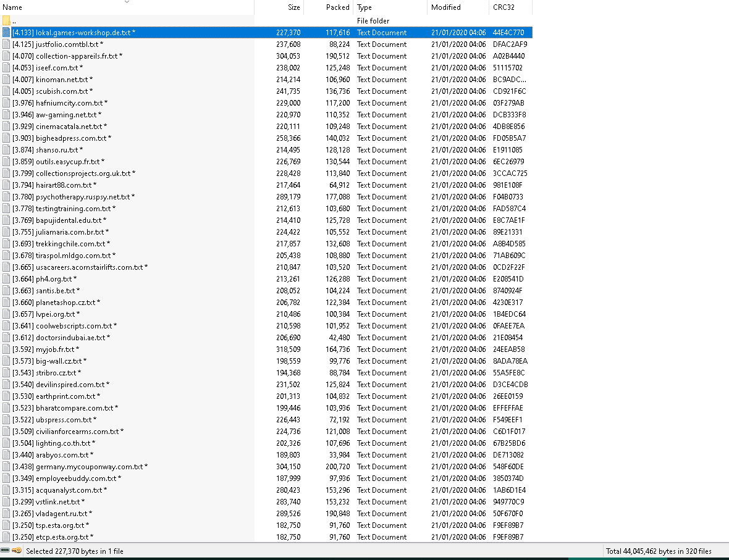Click the document icon next to shanso.ru.txt
Viewport: 729px width, 560px height.
(7, 150)
